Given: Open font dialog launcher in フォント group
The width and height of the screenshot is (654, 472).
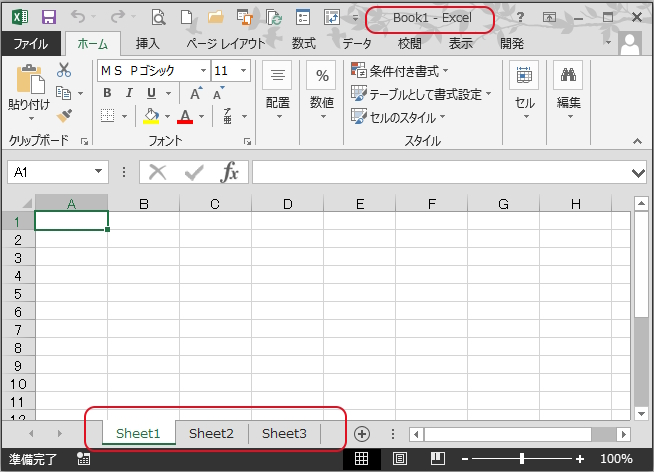Looking at the screenshot, I should [x=248, y=142].
